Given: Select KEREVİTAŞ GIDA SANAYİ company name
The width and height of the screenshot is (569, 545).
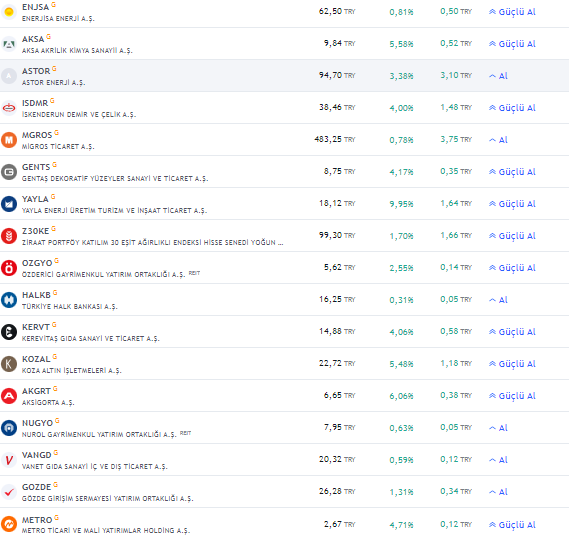Looking at the screenshot, I should (91, 339).
